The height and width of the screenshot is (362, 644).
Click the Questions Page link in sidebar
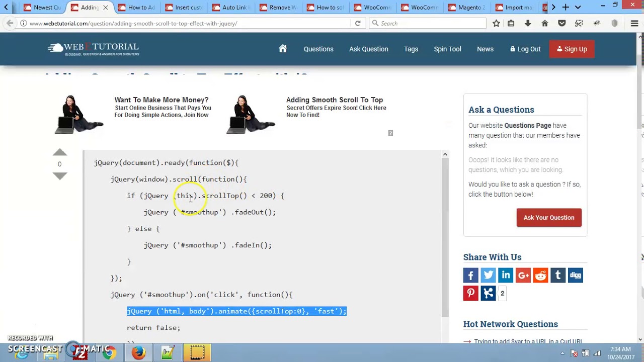528,125
